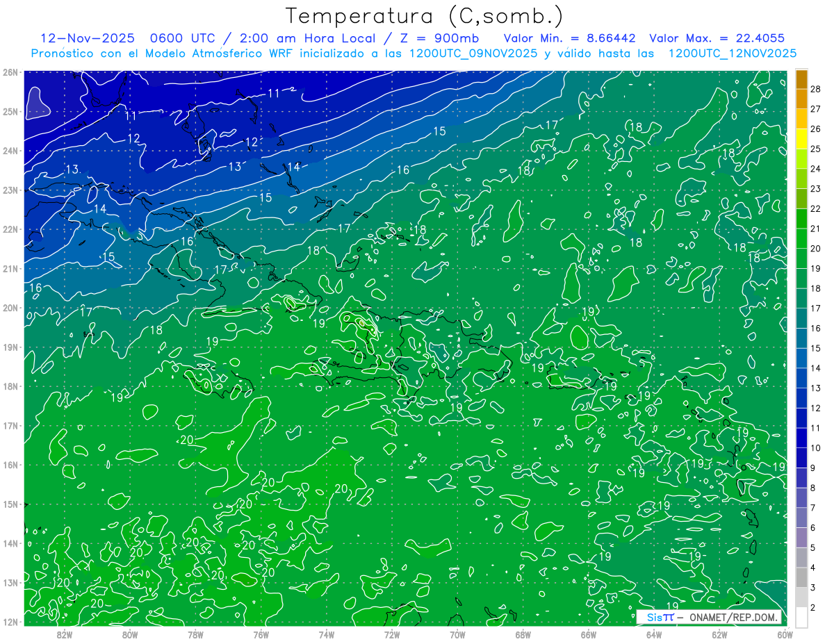
Task: Click the 76W longitude axis label
Action: point(261,634)
